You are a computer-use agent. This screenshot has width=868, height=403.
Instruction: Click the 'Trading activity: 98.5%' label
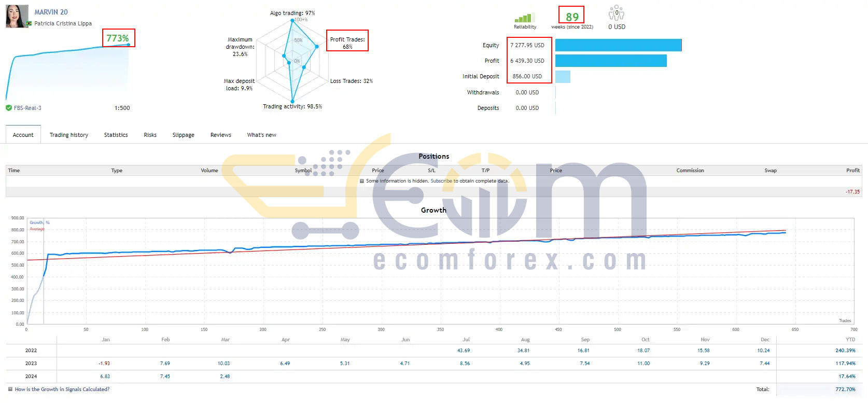tap(292, 106)
